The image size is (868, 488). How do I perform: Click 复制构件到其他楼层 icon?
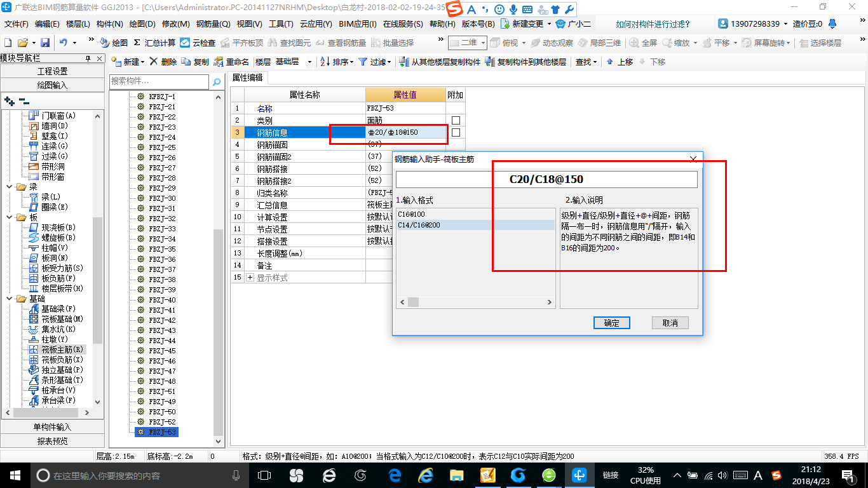(x=526, y=62)
